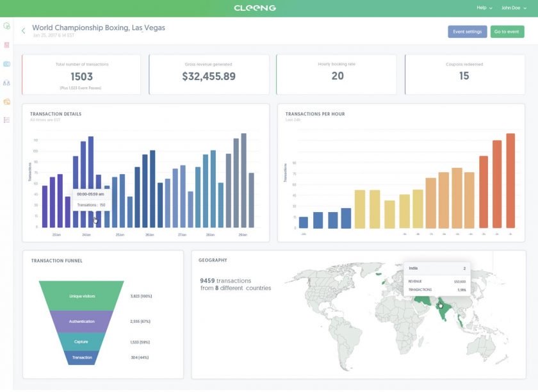This screenshot has height=392, width=538.
Task: Open the list icon in sidebar
Action: pyautogui.click(x=6, y=120)
